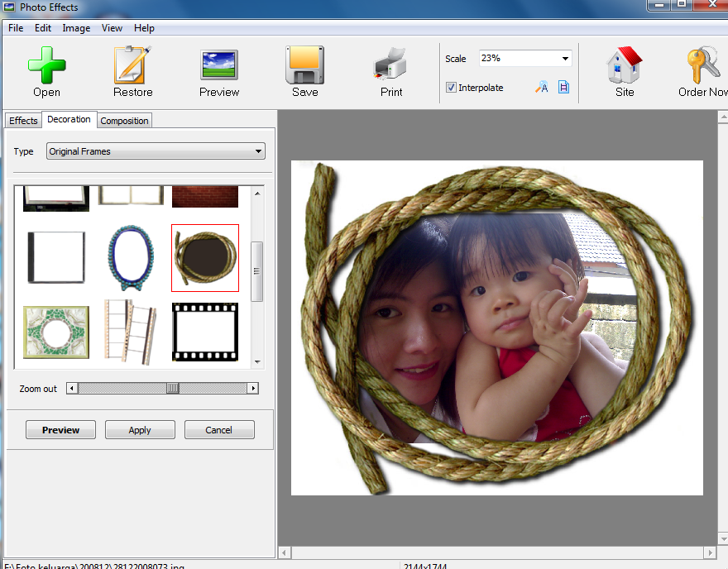The width and height of the screenshot is (728, 569).
Task: Click the green plus Open icon
Action: pyautogui.click(x=46, y=65)
